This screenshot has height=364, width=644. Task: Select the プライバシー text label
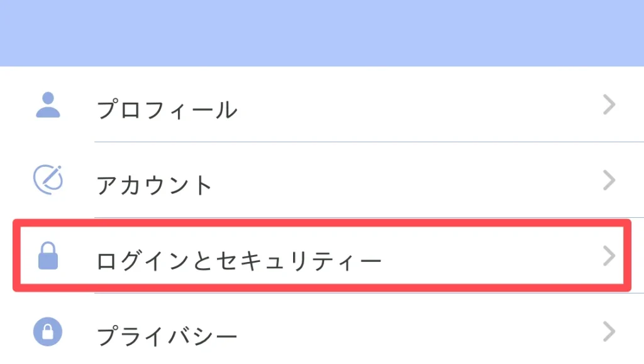pyautogui.click(x=167, y=336)
